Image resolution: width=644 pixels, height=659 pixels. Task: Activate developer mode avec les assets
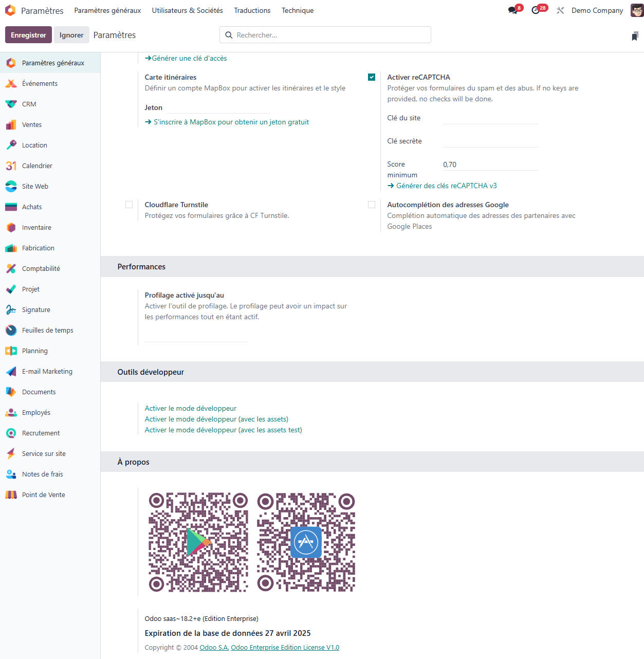216,419
